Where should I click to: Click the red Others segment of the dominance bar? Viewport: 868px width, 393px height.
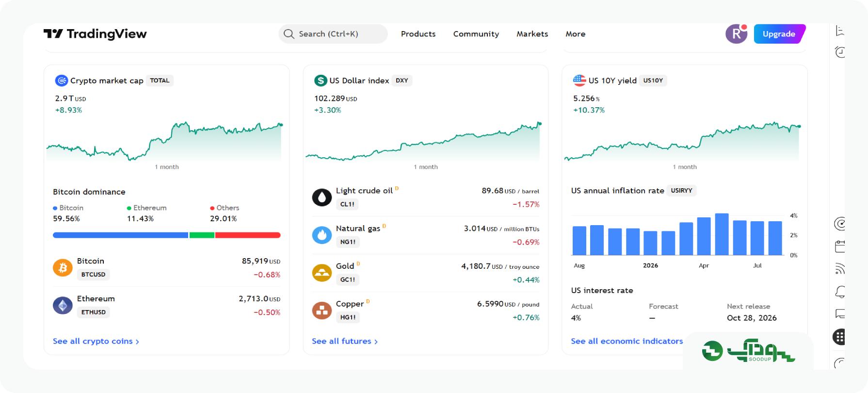[248, 235]
